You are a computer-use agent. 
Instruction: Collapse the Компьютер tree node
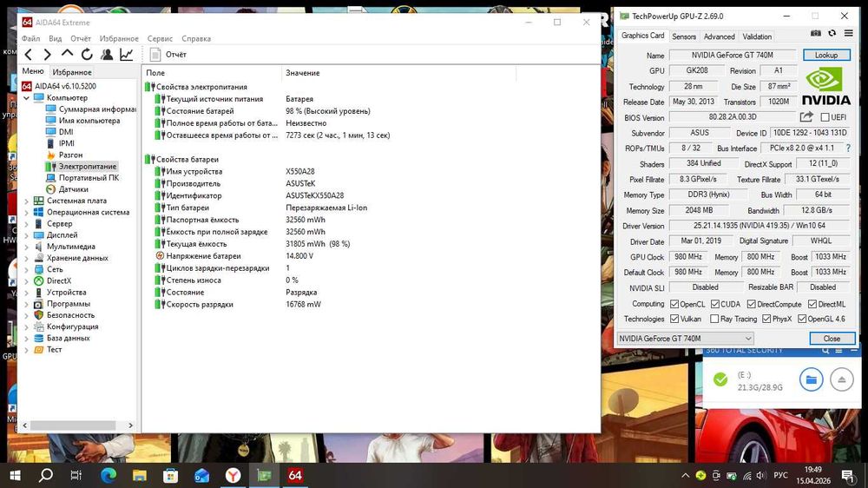[x=26, y=98]
